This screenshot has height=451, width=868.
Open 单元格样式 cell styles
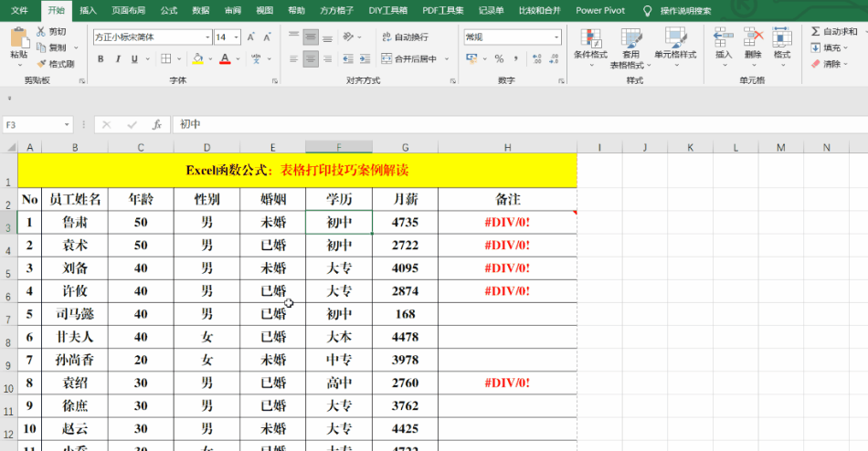[675, 47]
